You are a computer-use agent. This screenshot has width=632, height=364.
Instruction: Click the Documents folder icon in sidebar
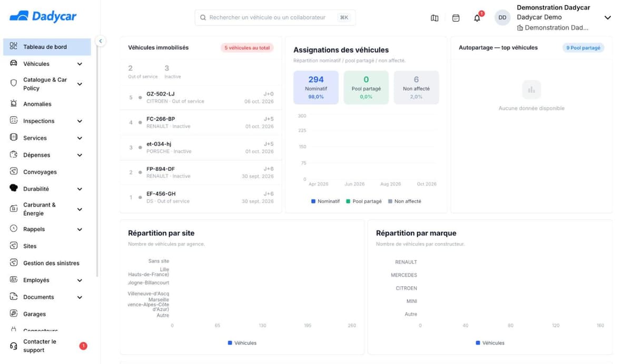[x=14, y=297]
